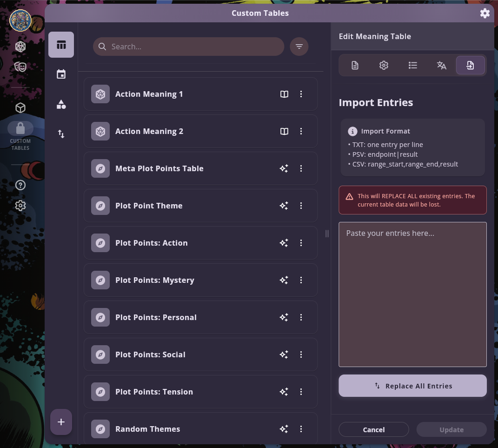Image resolution: width=498 pixels, height=448 pixels.
Task: Switch to the translation tab
Action: coord(441,66)
